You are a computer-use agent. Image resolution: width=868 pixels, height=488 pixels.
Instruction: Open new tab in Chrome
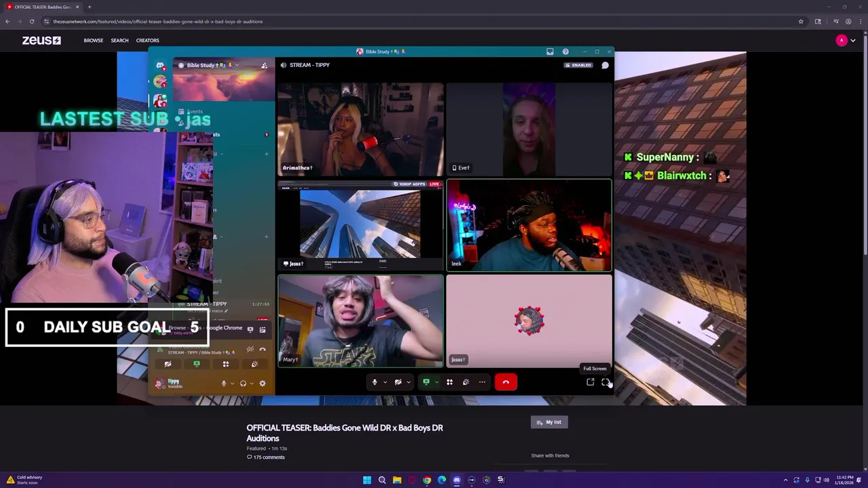point(90,7)
